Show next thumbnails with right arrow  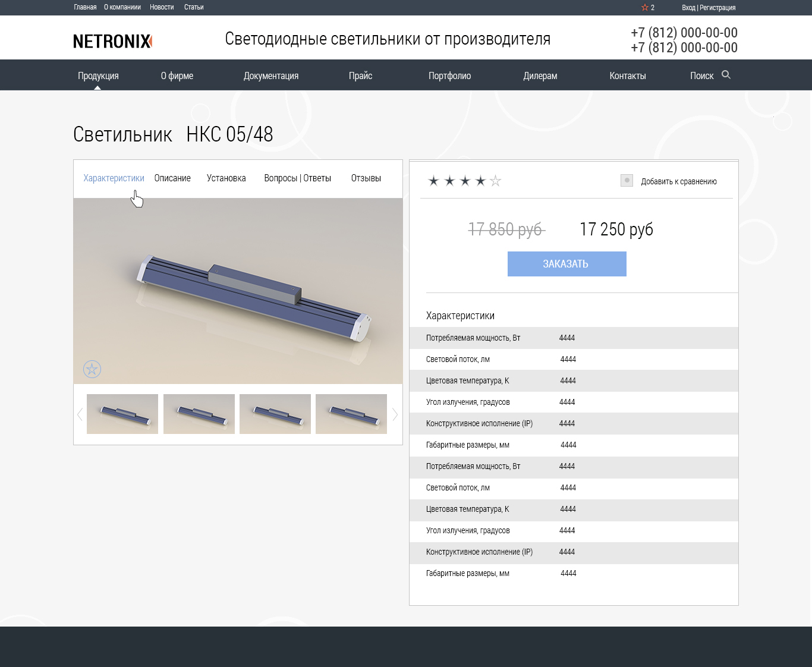[395, 414]
